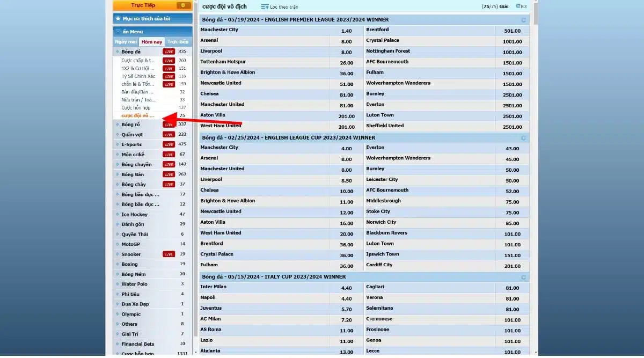Expand the MotoGP category arrow
This screenshot has height=358, width=644.
(x=117, y=244)
